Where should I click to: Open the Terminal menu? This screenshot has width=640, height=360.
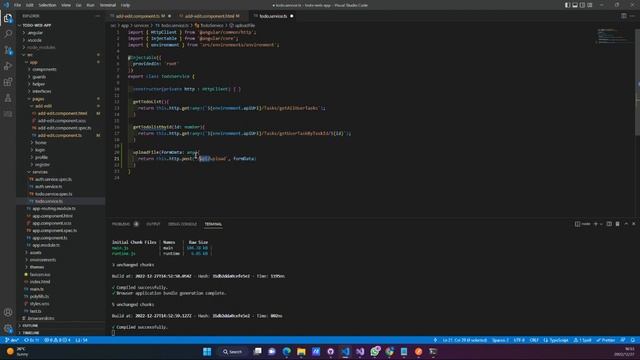[x=108, y=5]
